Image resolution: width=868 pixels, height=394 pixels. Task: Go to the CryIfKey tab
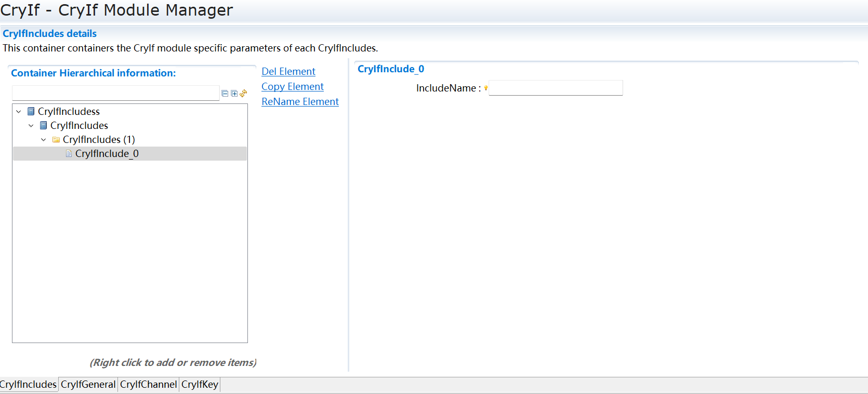click(x=200, y=385)
